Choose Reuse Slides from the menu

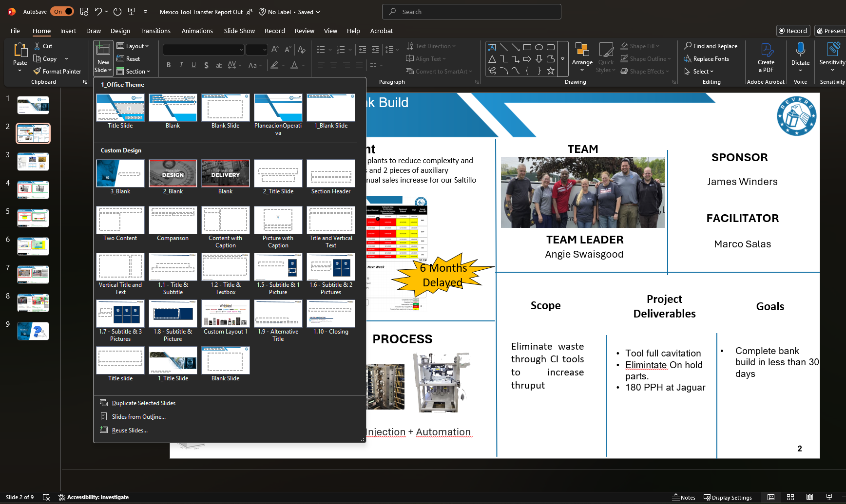pyautogui.click(x=130, y=430)
